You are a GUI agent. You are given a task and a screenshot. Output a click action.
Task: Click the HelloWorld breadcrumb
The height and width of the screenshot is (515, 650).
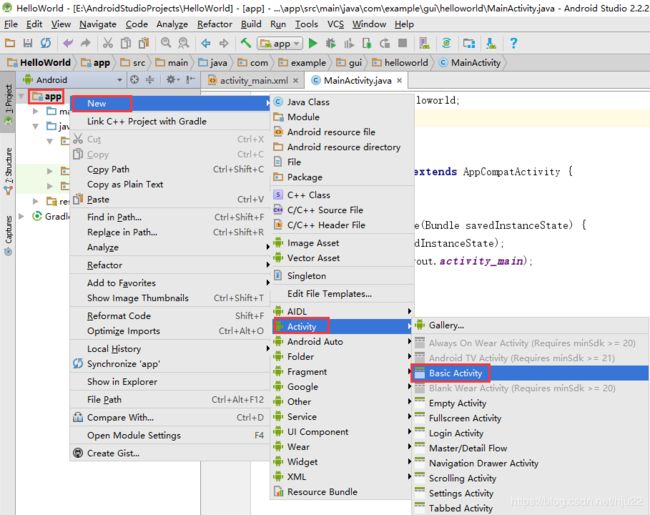pyautogui.click(x=39, y=63)
